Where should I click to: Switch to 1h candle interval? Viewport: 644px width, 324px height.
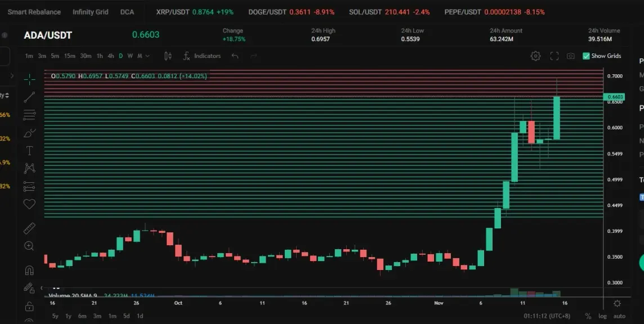(100, 56)
